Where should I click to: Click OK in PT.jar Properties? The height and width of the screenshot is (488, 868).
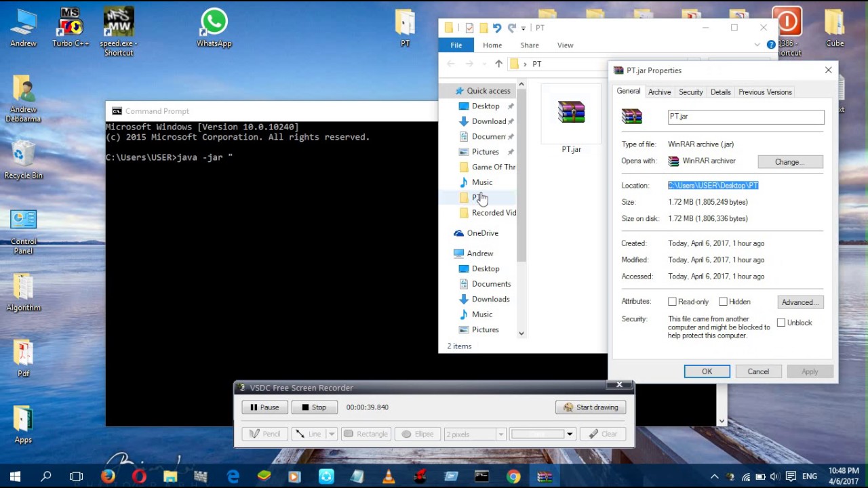click(707, 371)
